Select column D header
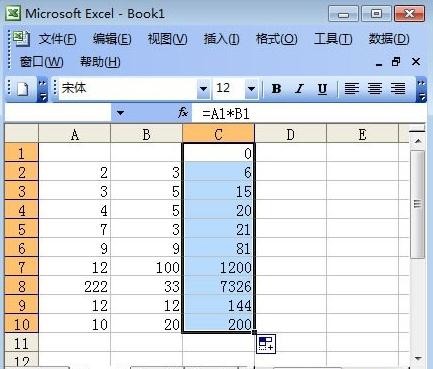This screenshot has width=433, height=369. click(x=290, y=134)
